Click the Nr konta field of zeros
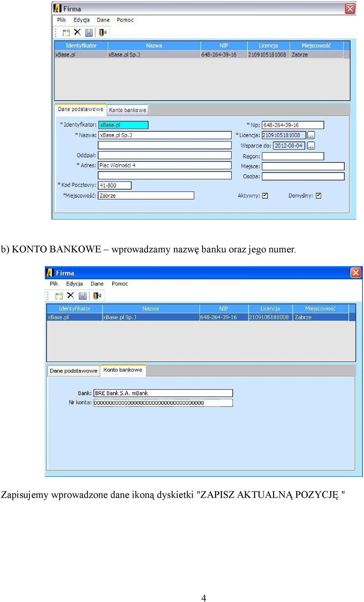Screen dimensions: 364x602 click(x=163, y=403)
